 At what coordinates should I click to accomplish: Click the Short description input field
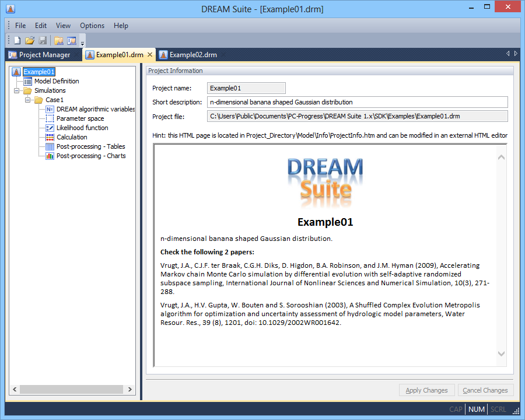(357, 102)
